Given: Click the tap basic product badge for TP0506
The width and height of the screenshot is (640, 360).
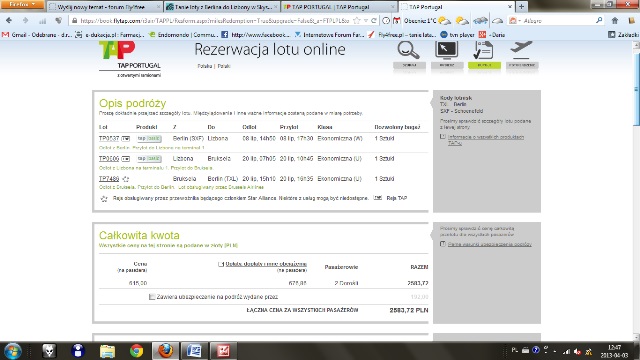Looking at the screenshot, I should click(x=149, y=158).
